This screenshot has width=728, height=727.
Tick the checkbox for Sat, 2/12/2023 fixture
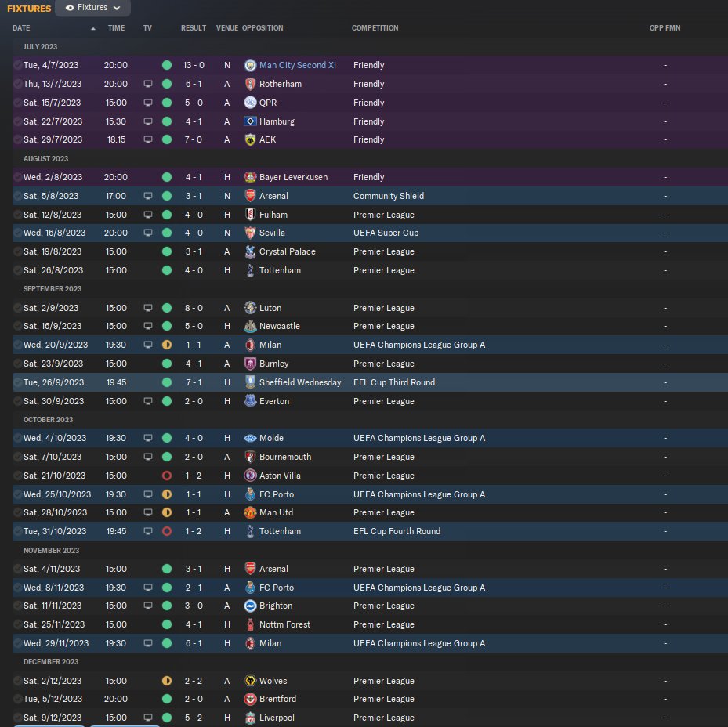coord(18,681)
